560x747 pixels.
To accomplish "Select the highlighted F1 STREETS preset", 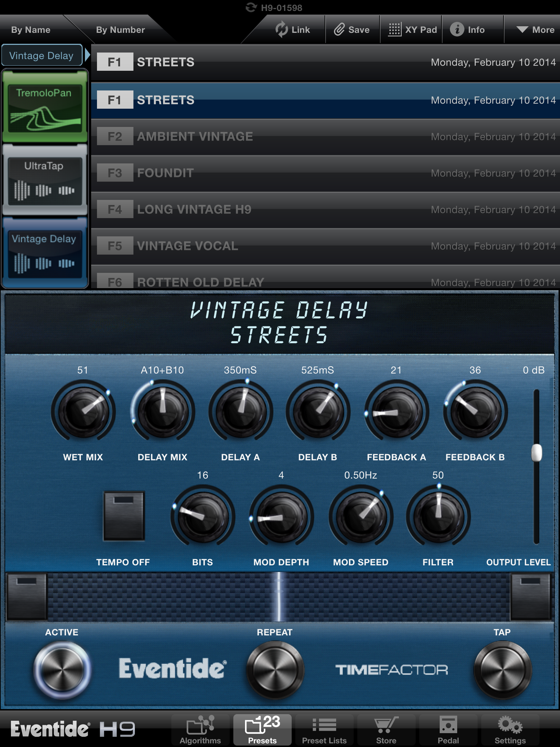I will pyautogui.click(x=325, y=100).
